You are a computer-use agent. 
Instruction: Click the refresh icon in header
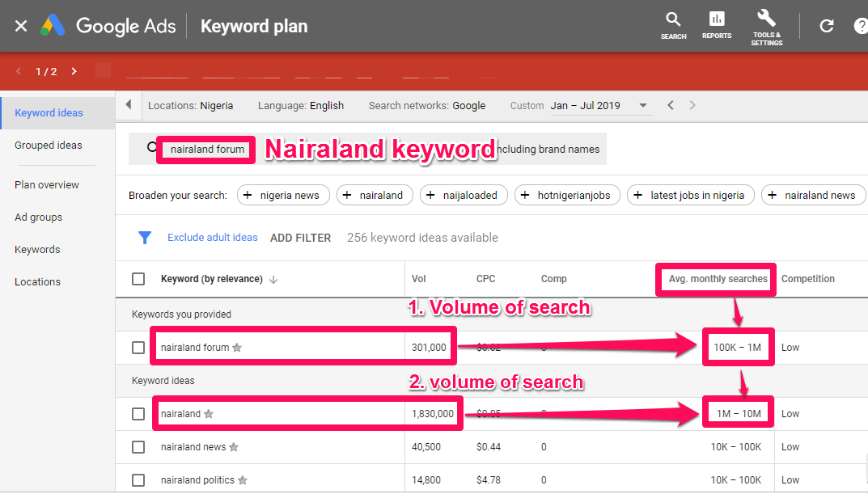(x=826, y=26)
